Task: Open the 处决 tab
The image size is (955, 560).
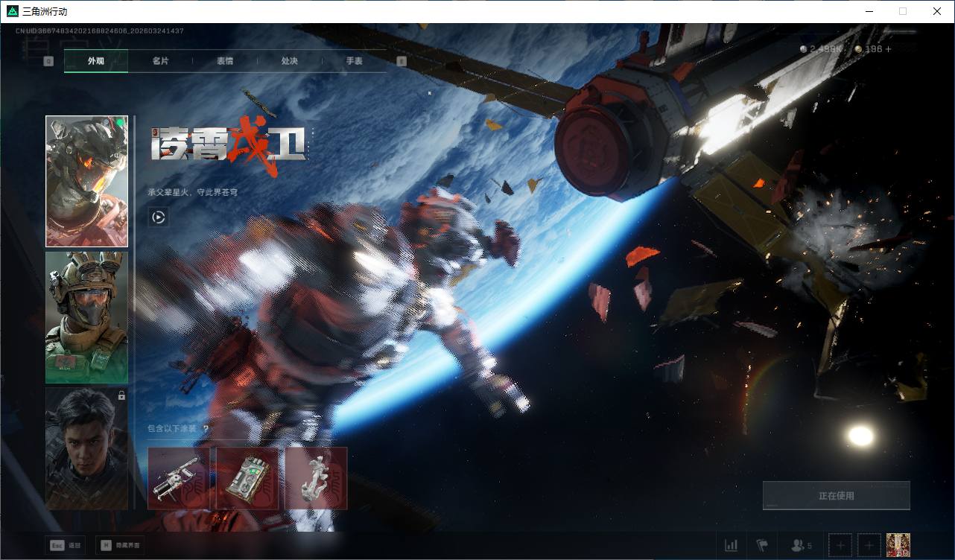Action: click(x=289, y=61)
